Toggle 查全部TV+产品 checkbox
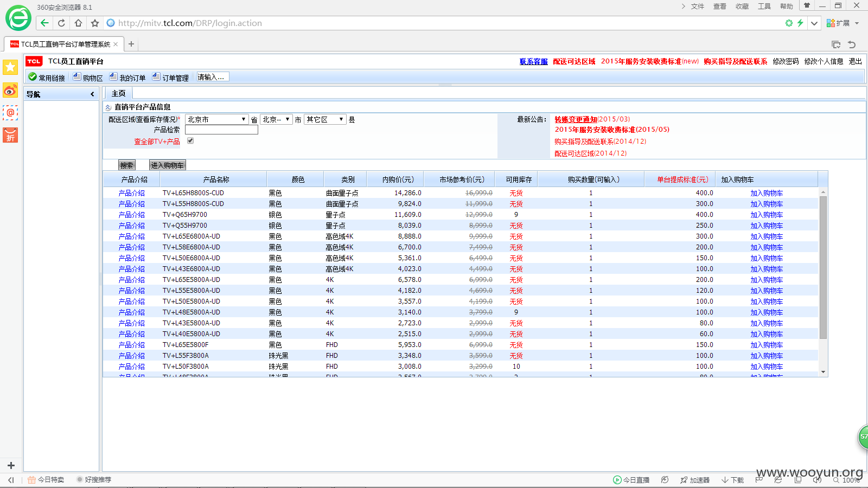This screenshot has height=488, width=868. click(x=190, y=140)
